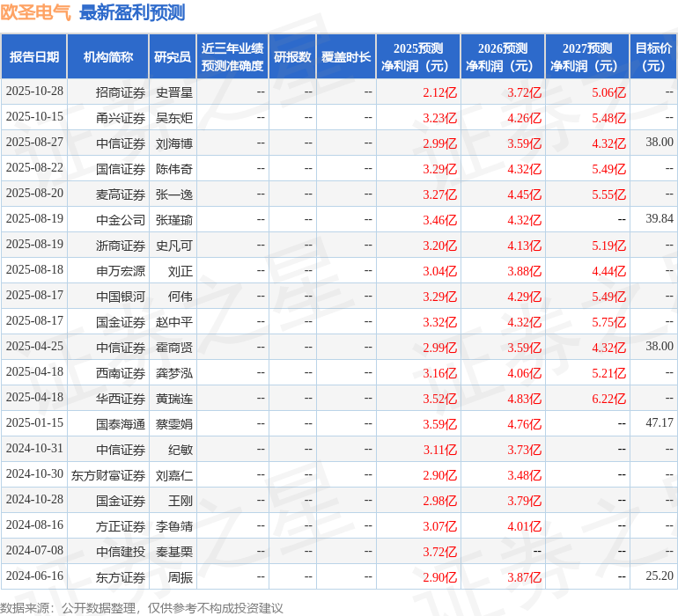Screen dimensions: 678x616
Task: Click the 中金公司 institution cell
Action: point(121,219)
